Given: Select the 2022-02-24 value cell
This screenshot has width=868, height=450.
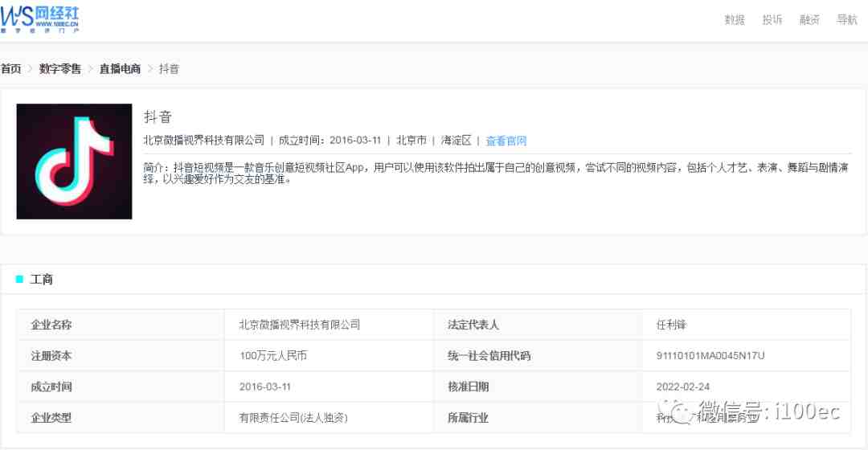Looking at the screenshot, I should point(746,387).
